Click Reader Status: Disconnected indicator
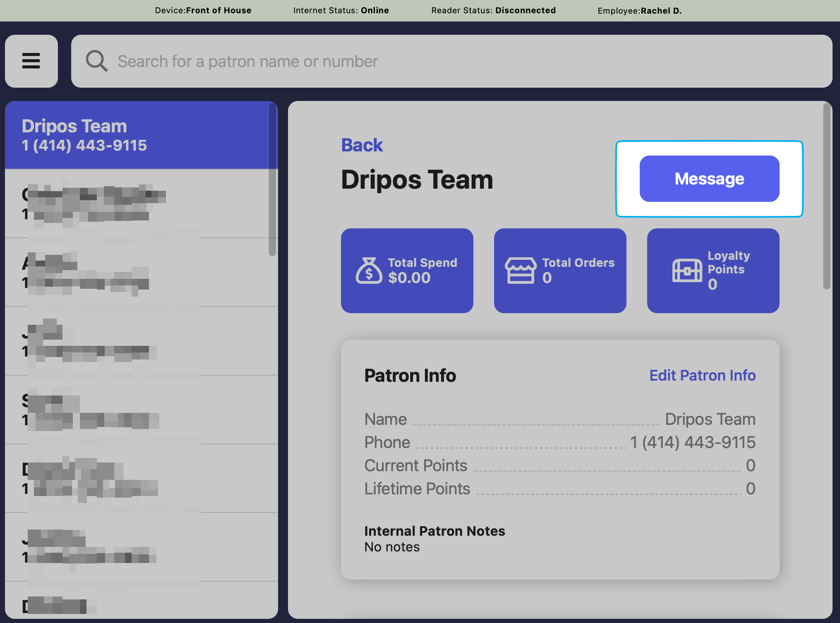This screenshot has width=840, height=623. coord(493,10)
